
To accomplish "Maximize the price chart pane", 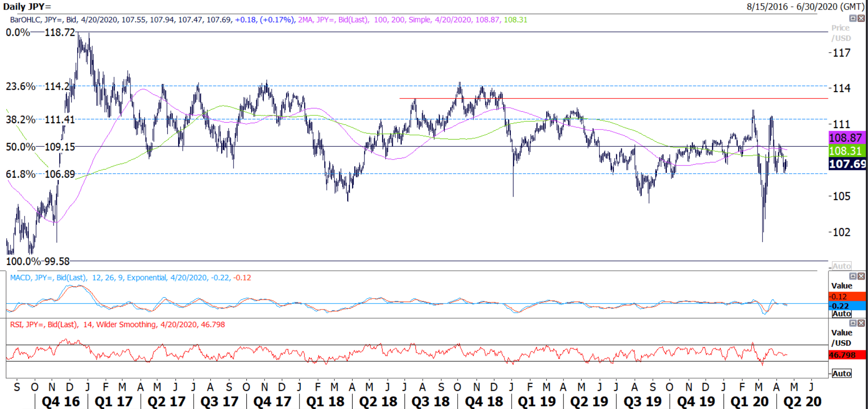I will [x=853, y=19].
